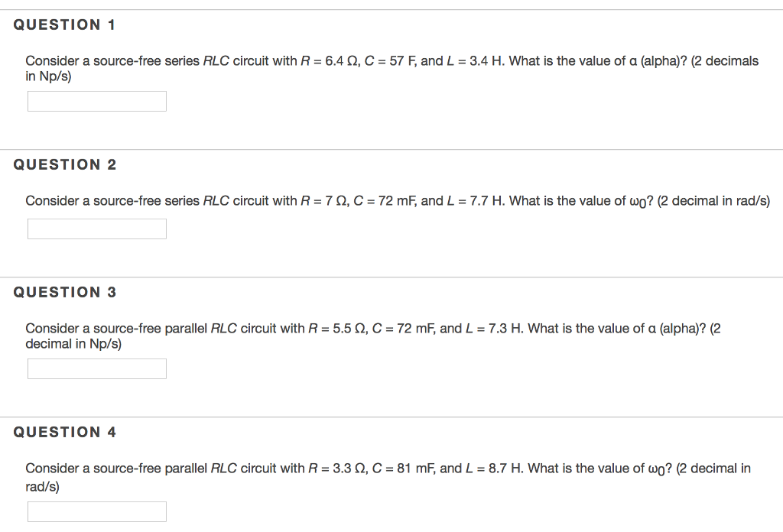The width and height of the screenshot is (783, 532).
Task: Click the answer input field for Question 3
Action: [x=96, y=368]
